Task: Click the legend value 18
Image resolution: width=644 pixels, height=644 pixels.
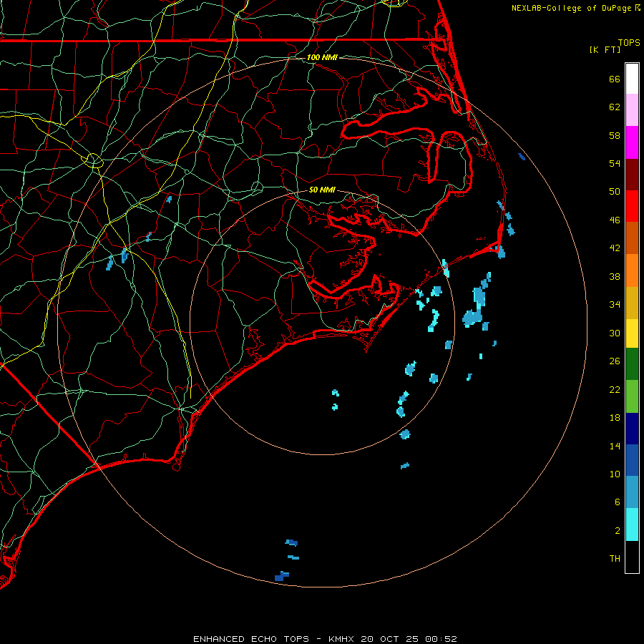Action: (615, 418)
